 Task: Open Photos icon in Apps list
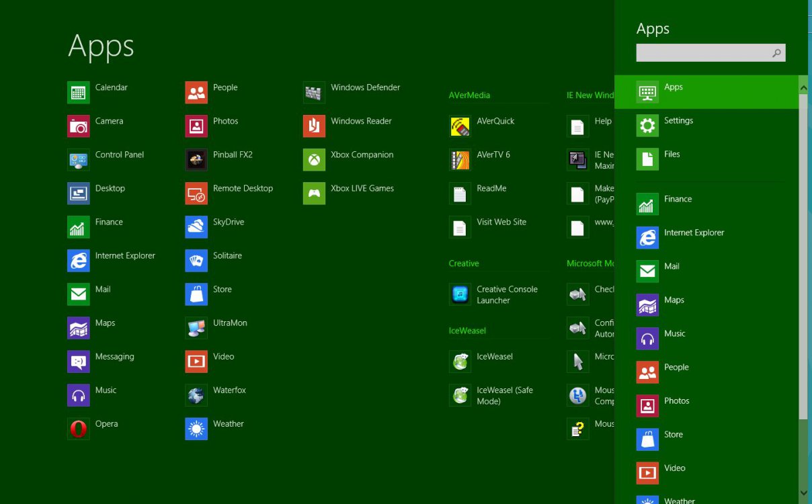[x=196, y=126]
